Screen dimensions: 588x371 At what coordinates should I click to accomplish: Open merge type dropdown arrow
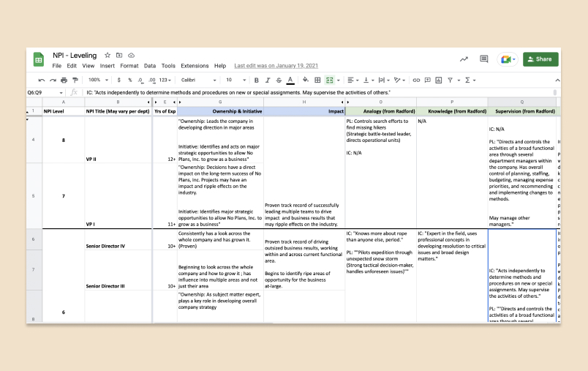click(x=339, y=80)
